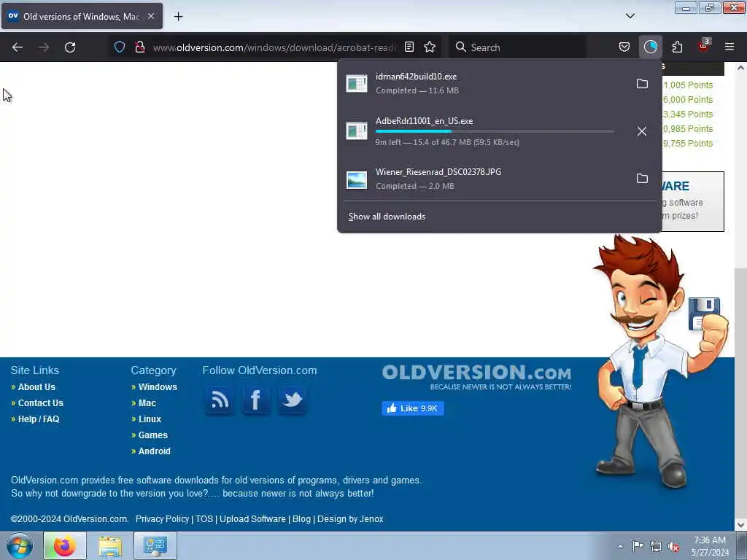Screen dimensions: 747x560
Task: Close the Old versions of Windows tab
Action: click(x=150, y=16)
